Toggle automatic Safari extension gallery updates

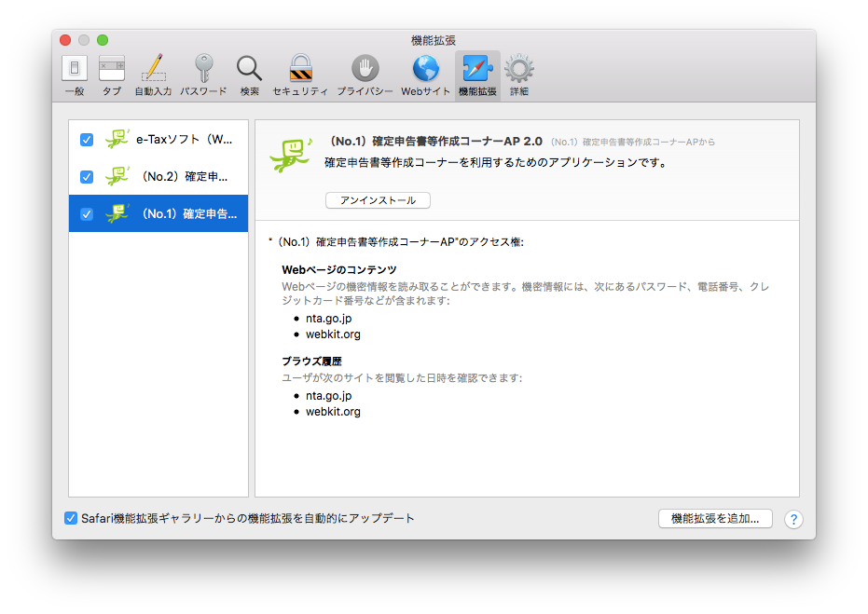click(71, 518)
